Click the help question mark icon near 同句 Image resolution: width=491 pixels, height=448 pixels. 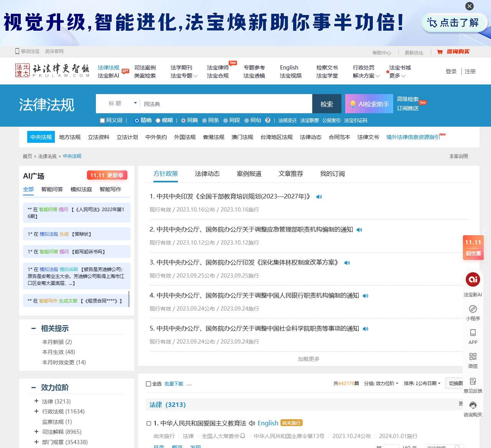click(268, 121)
